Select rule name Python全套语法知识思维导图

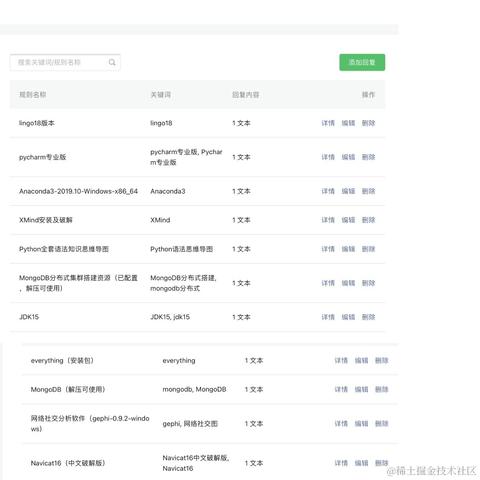[64, 249]
